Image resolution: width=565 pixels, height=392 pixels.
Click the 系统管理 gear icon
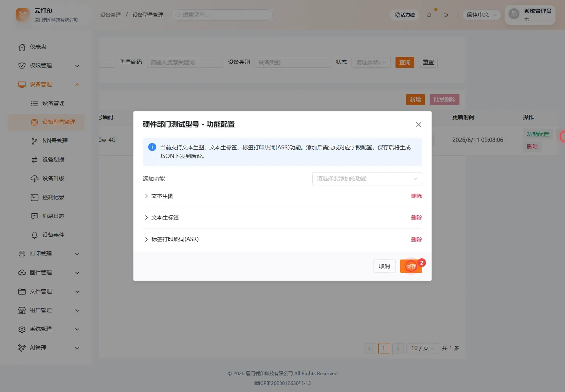[x=22, y=329]
